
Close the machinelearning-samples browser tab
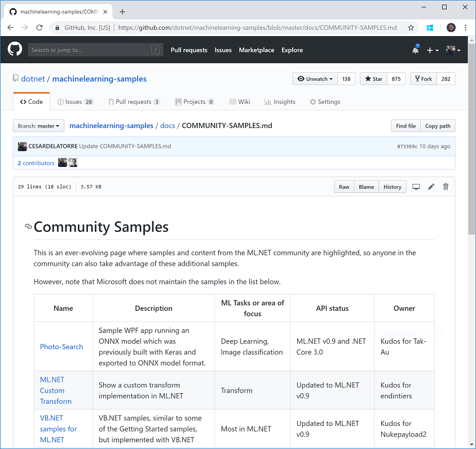click(x=105, y=12)
